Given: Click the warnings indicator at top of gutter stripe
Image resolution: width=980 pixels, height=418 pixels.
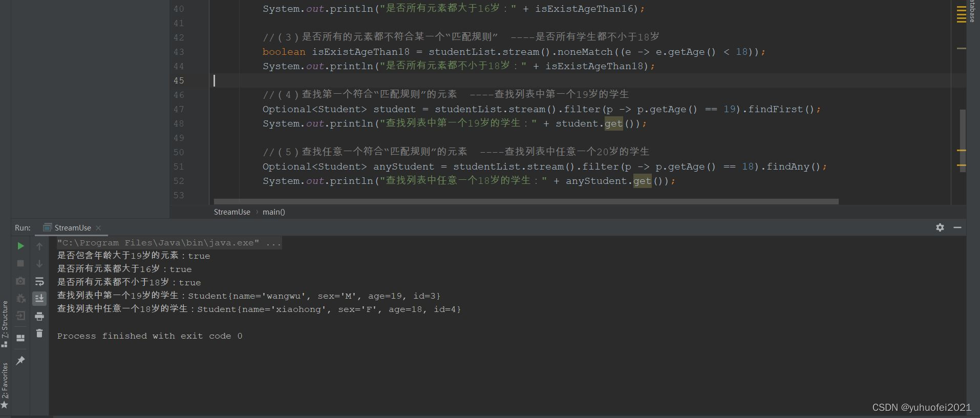Looking at the screenshot, I should coord(961,14).
